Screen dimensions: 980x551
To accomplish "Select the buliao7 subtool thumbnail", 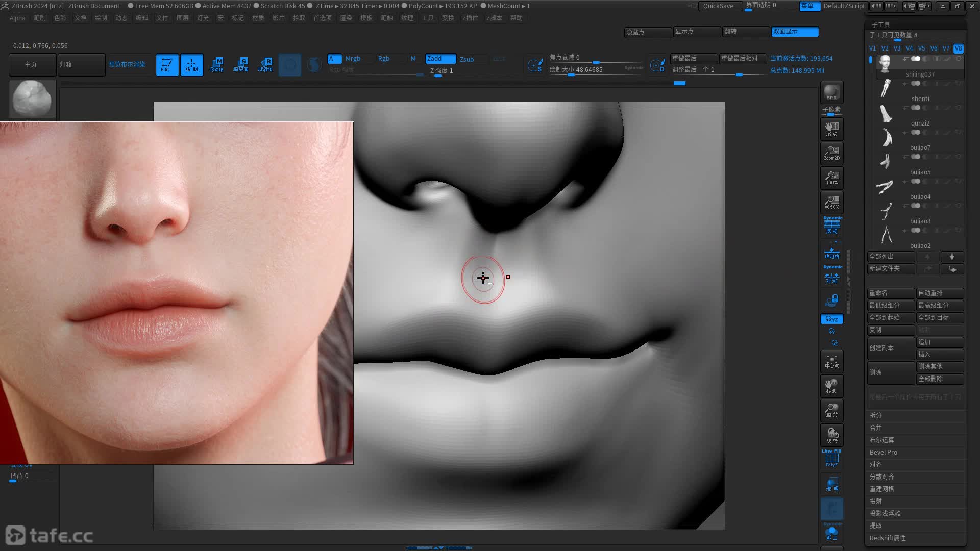I will coord(887,138).
